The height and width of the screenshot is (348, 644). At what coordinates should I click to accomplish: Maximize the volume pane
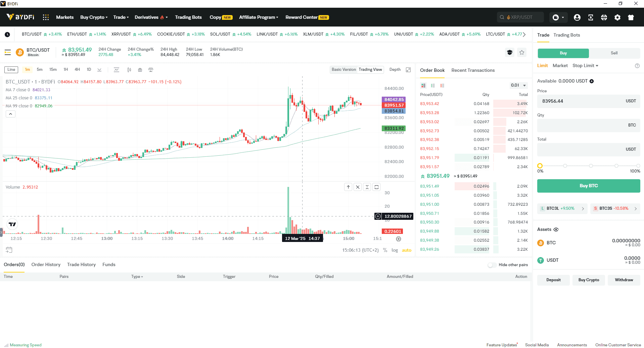[x=377, y=187]
